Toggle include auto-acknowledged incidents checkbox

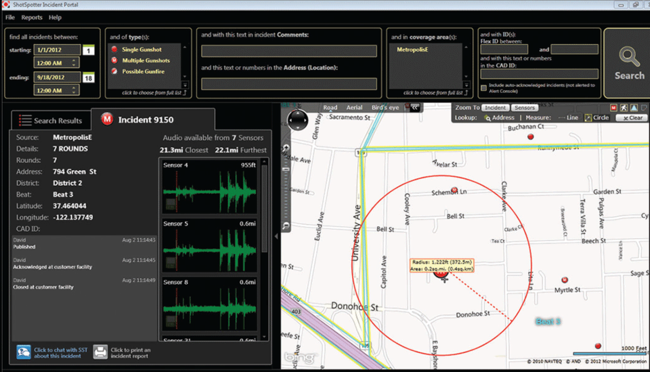[483, 88]
